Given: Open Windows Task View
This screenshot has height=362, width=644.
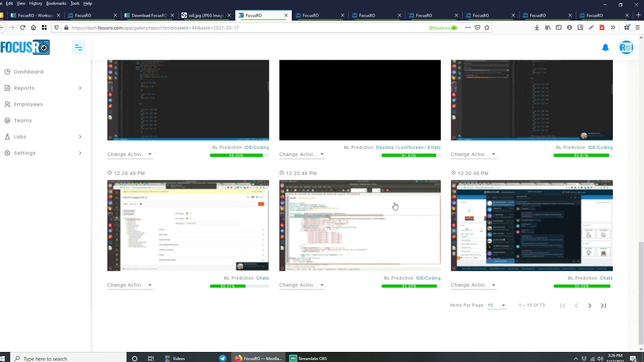Looking at the screenshot, I should click(150, 358).
